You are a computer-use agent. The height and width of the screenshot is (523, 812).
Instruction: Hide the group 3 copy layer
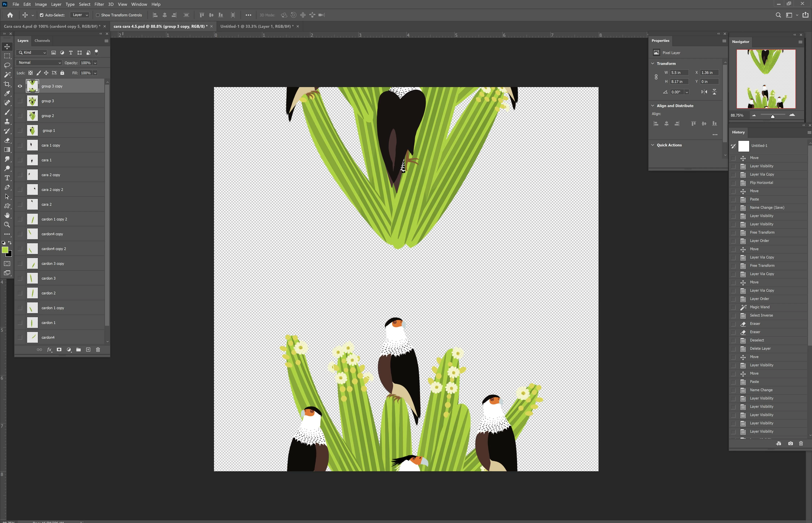coord(20,86)
